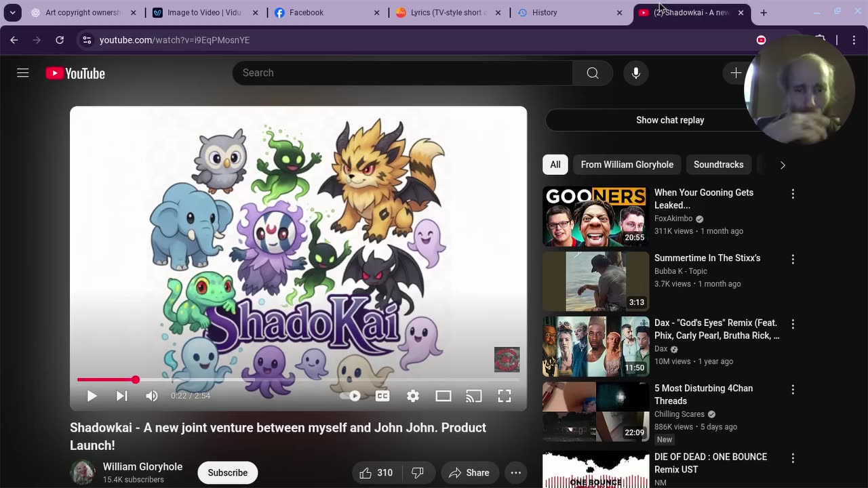Viewport: 868px width, 488px height.
Task: Select the Soundtracks filter chip
Action: click(x=718, y=165)
